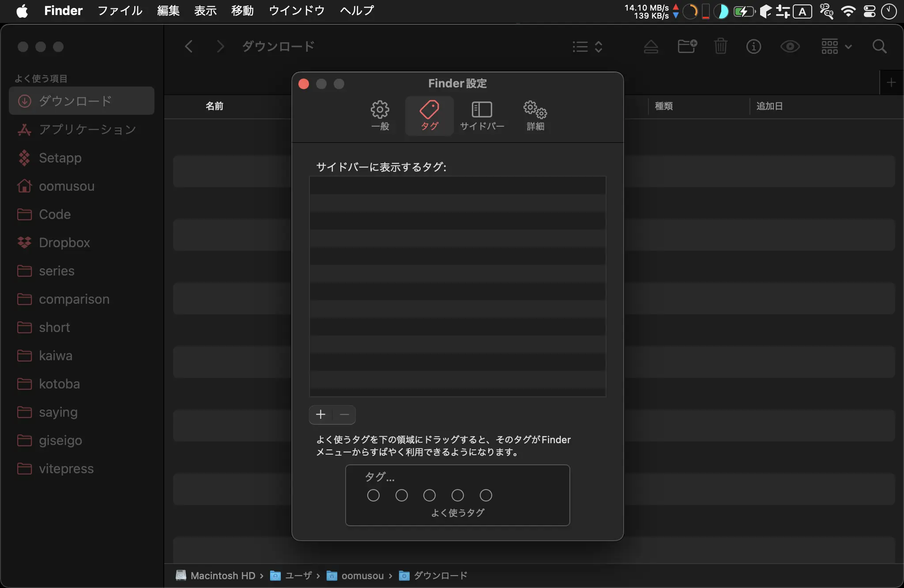Viewport: 904px width, 588px height.
Task: Open the 移動 menu
Action: pyautogui.click(x=242, y=11)
